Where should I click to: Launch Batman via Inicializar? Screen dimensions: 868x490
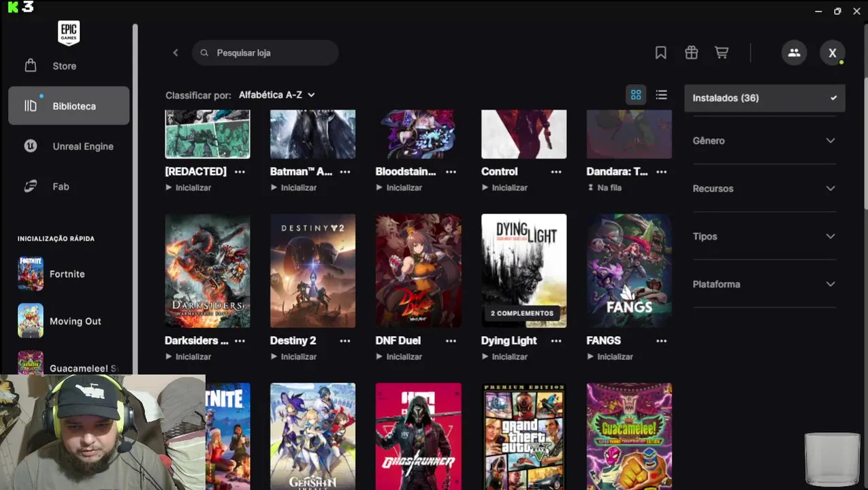pyautogui.click(x=294, y=187)
